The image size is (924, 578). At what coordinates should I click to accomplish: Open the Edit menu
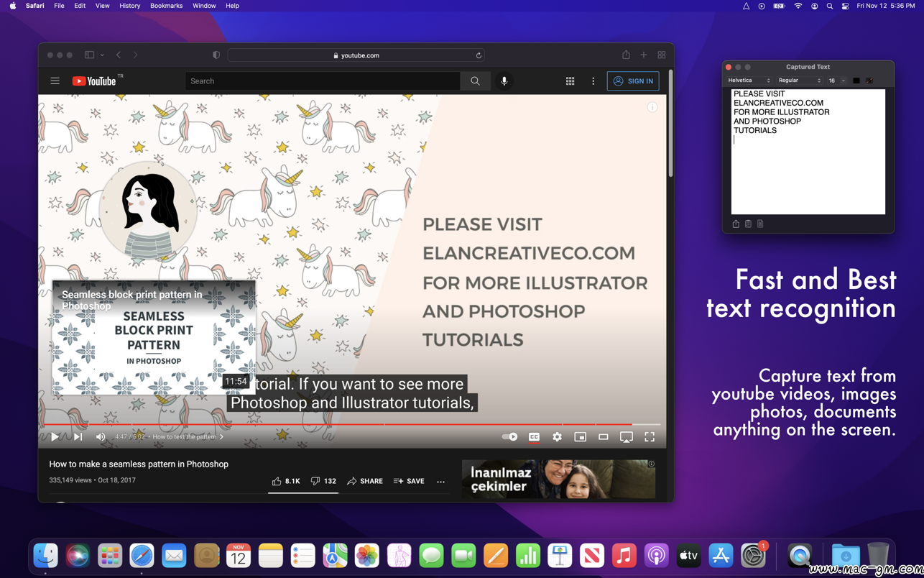tap(80, 6)
